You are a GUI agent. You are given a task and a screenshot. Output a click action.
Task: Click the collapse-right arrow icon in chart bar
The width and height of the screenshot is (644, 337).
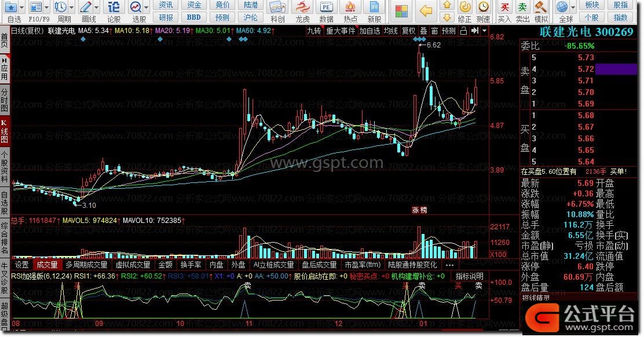(475, 31)
